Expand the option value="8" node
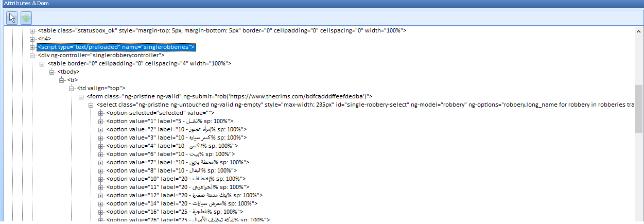Viewport: 644px width, 224px height. [x=101, y=170]
